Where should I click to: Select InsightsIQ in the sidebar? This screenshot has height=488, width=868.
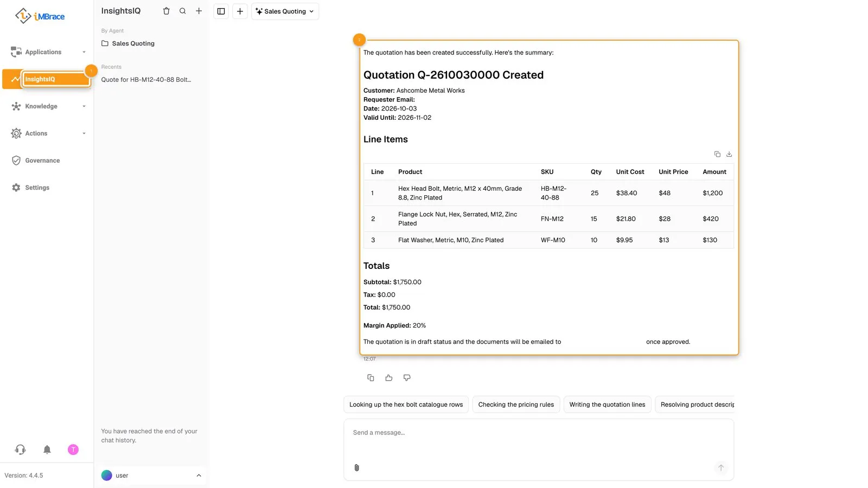[47, 79]
